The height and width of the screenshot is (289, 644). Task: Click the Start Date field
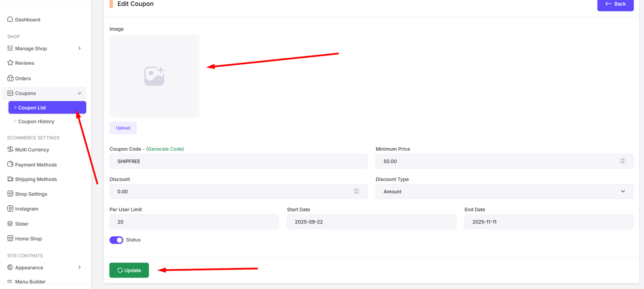pos(371,222)
